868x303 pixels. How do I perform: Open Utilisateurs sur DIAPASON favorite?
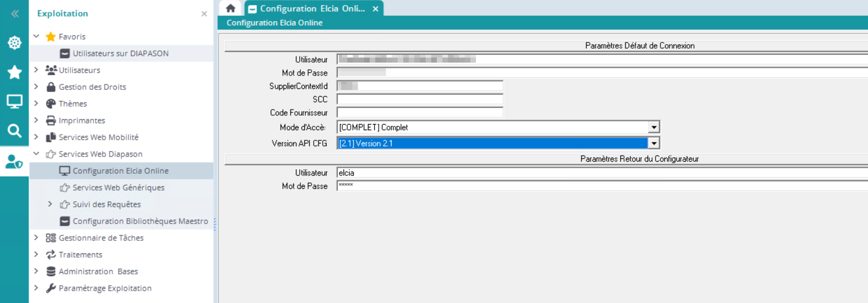point(120,54)
